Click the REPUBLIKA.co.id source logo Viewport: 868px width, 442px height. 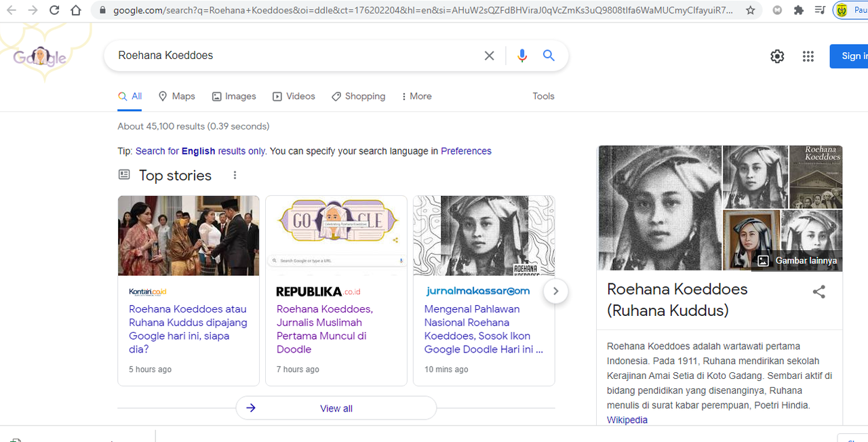click(x=319, y=292)
